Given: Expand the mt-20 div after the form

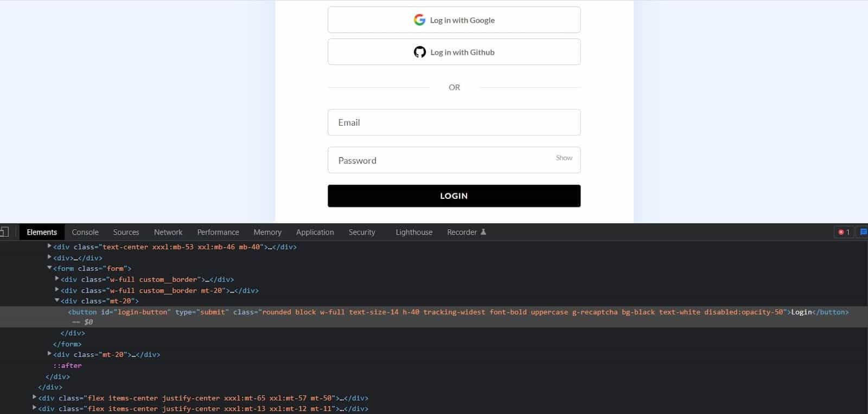Looking at the screenshot, I should tap(49, 354).
